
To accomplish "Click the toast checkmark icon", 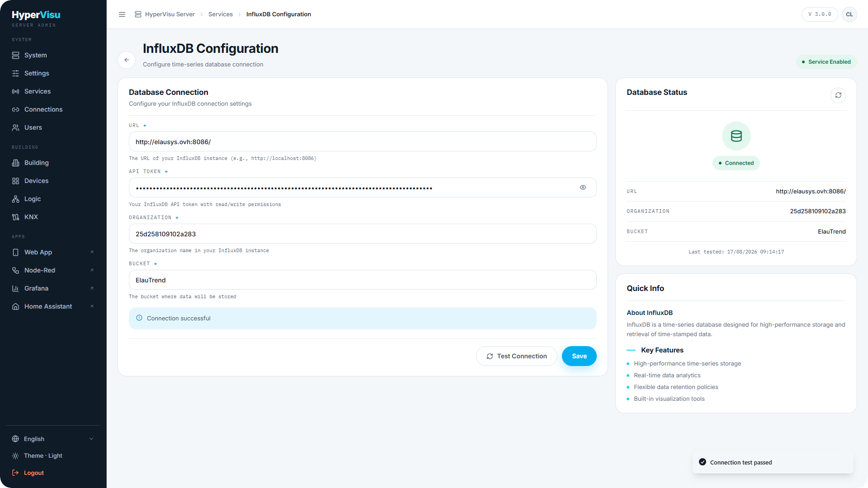I will coord(703,462).
